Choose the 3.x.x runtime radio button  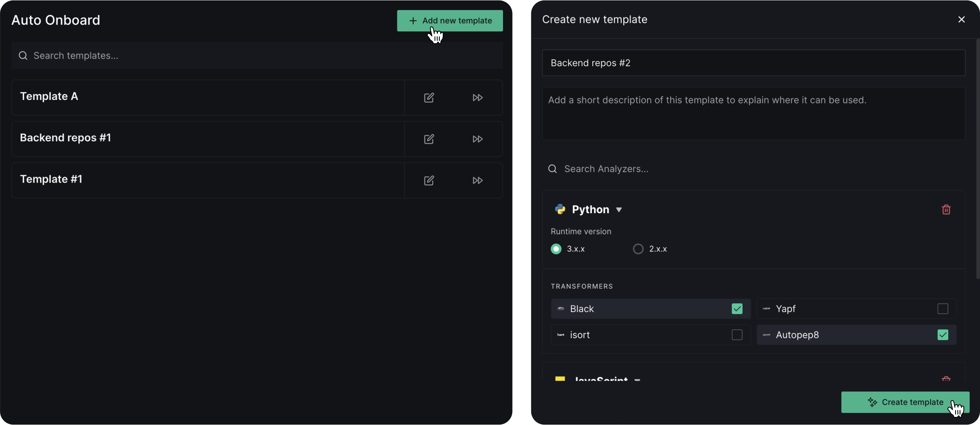tap(556, 249)
